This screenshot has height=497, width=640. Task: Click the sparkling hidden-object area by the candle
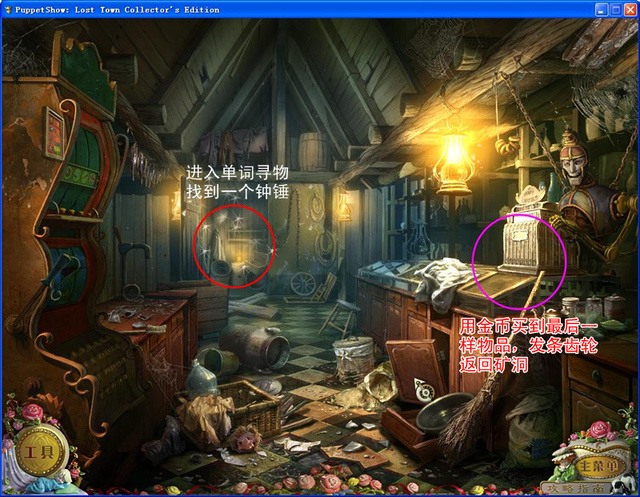[234, 246]
